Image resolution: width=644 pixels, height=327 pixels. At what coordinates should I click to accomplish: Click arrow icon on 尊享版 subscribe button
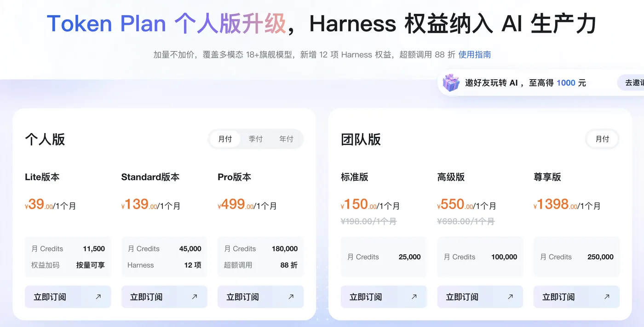[x=607, y=297]
